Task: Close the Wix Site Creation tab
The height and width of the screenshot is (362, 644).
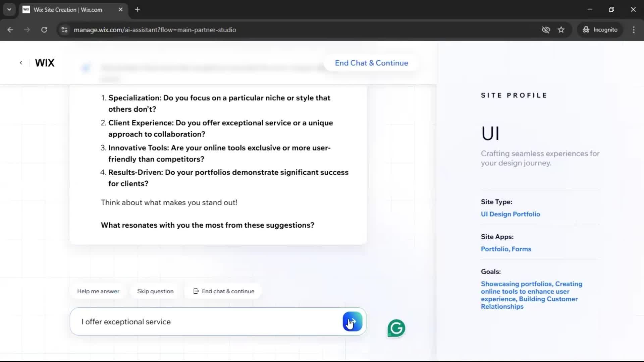Action: click(x=120, y=10)
